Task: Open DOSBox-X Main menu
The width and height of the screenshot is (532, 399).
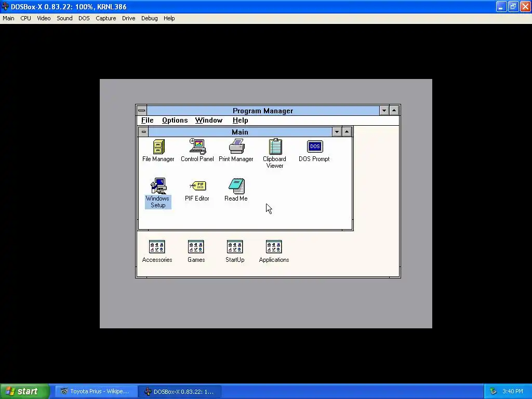Action: 8,18
